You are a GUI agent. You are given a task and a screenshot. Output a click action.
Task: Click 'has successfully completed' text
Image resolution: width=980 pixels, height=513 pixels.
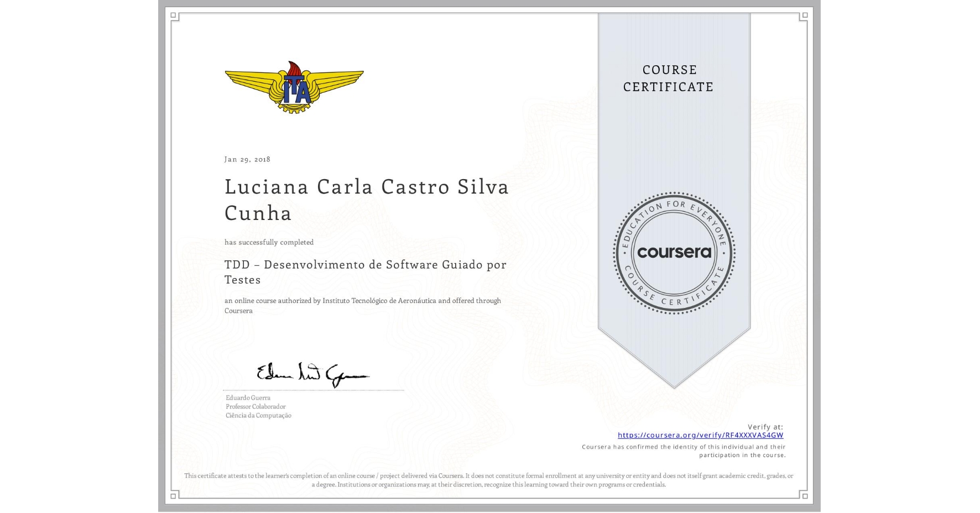click(x=269, y=242)
